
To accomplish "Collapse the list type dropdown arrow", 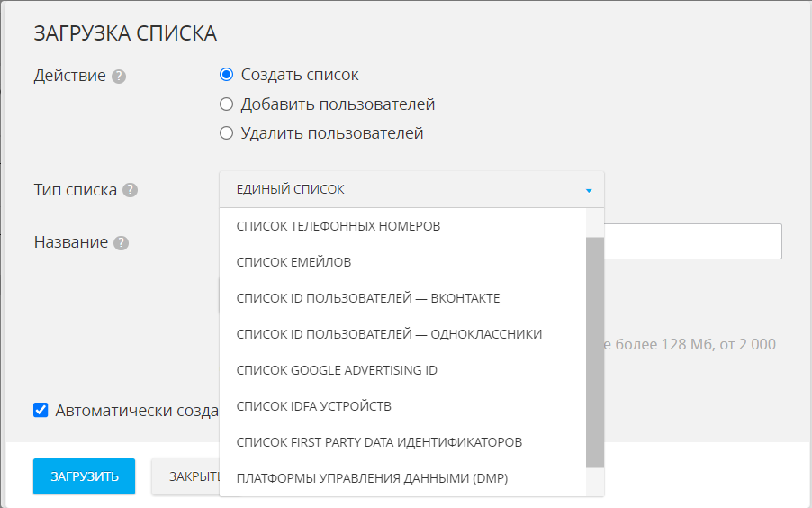I will [x=589, y=190].
